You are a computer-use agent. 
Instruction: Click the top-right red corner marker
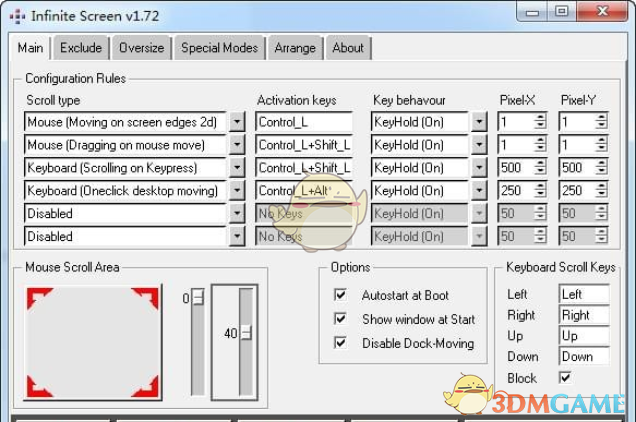(146, 298)
